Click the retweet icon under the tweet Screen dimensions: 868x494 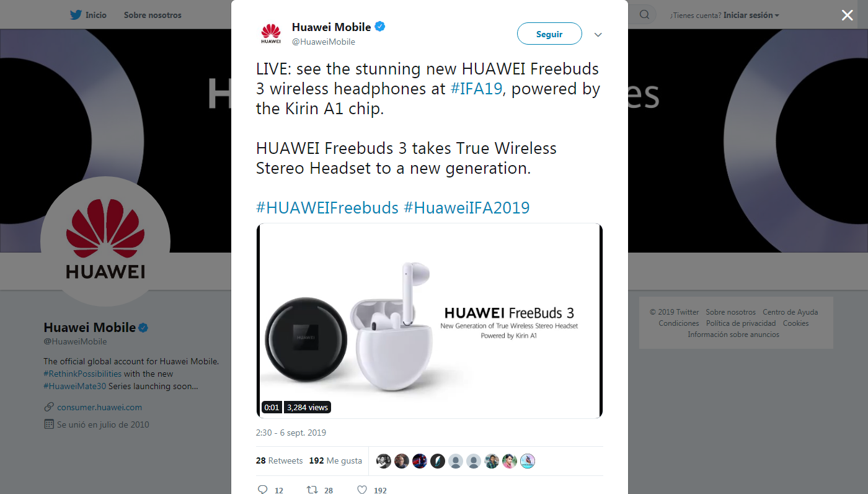coord(312,490)
